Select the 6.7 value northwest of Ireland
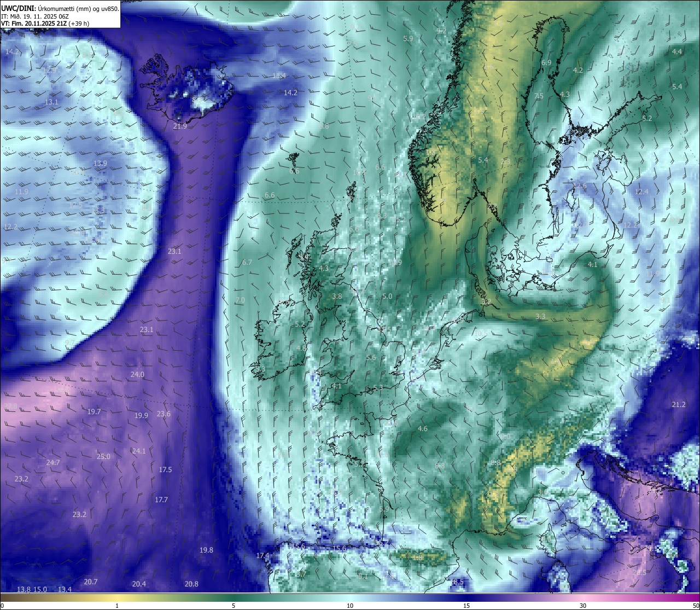 point(247,262)
